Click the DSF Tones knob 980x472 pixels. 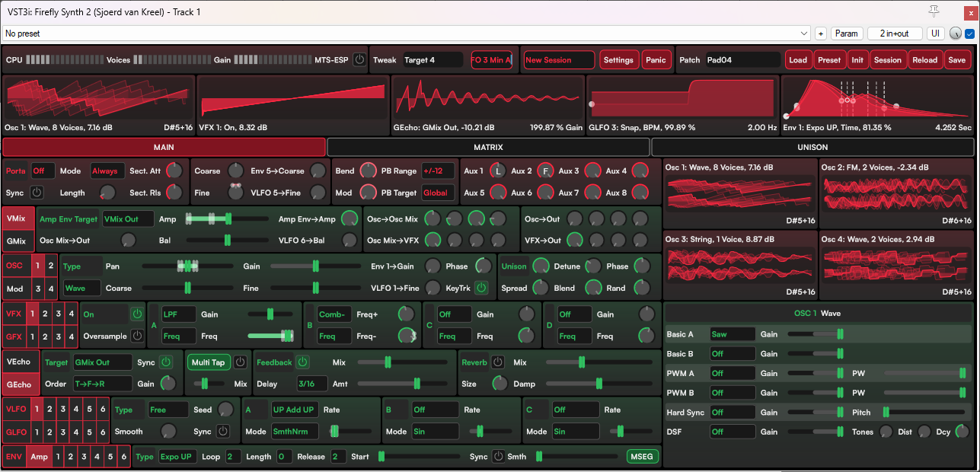(x=886, y=432)
